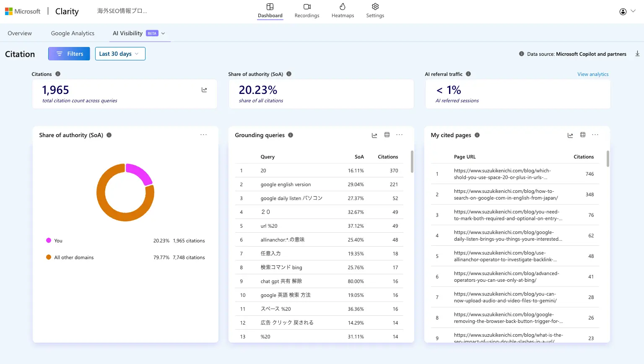Select the '検索コマンド bing' query row
The image size is (644, 364).
click(x=319, y=268)
